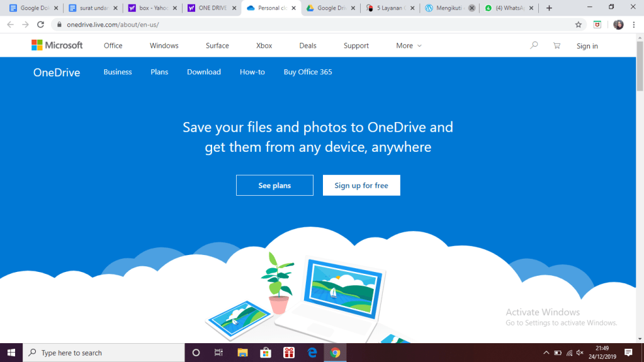Screen dimensions: 644x362
Task: Open Microsoft Store from the taskbar
Action: (x=266, y=353)
